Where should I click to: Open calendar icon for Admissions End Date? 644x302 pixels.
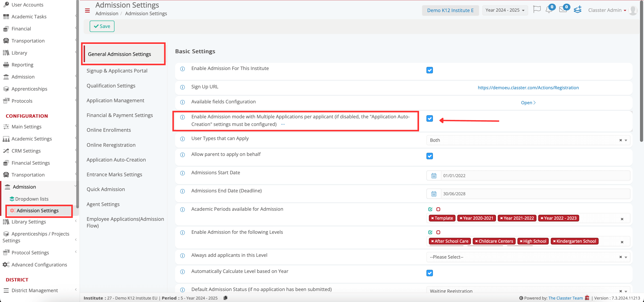click(x=434, y=194)
